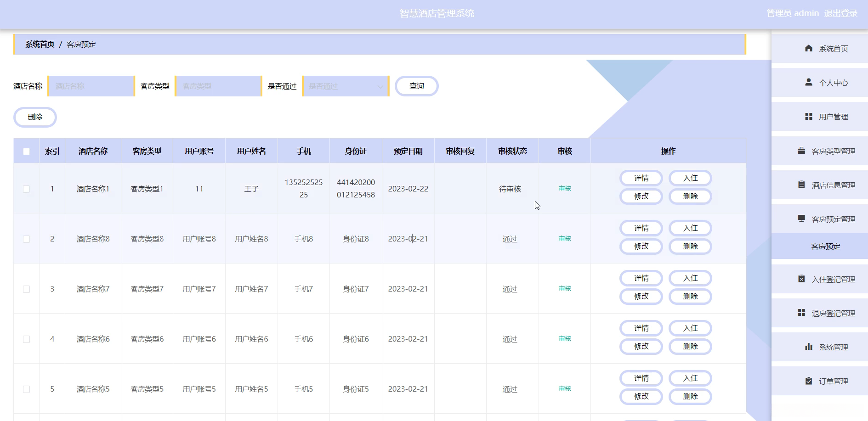Expand 客房类型管理 in the sidebar
The image size is (868, 421).
(x=820, y=151)
